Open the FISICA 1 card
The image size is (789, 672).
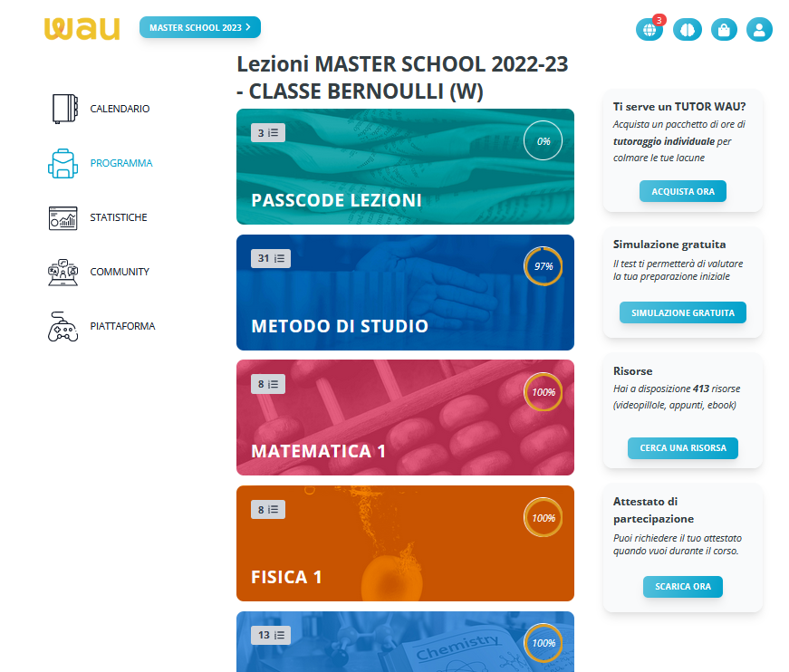tap(405, 543)
